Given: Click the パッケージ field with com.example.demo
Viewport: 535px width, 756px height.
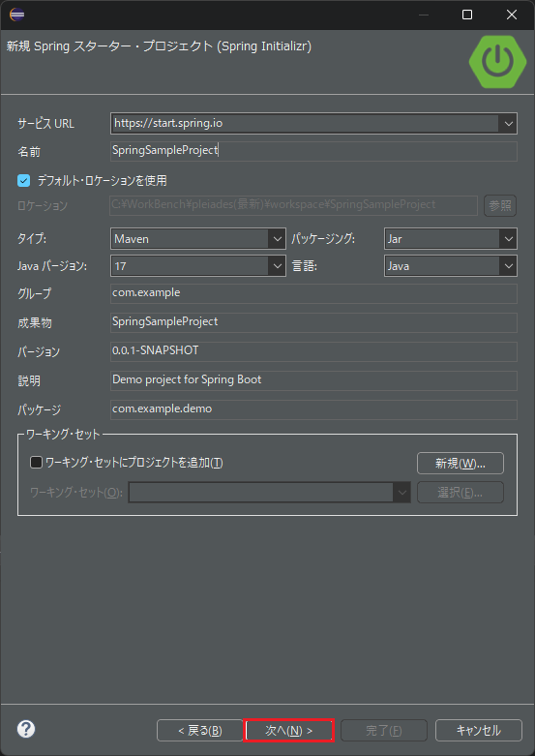Looking at the screenshot, I should click(x=313, y=409).
